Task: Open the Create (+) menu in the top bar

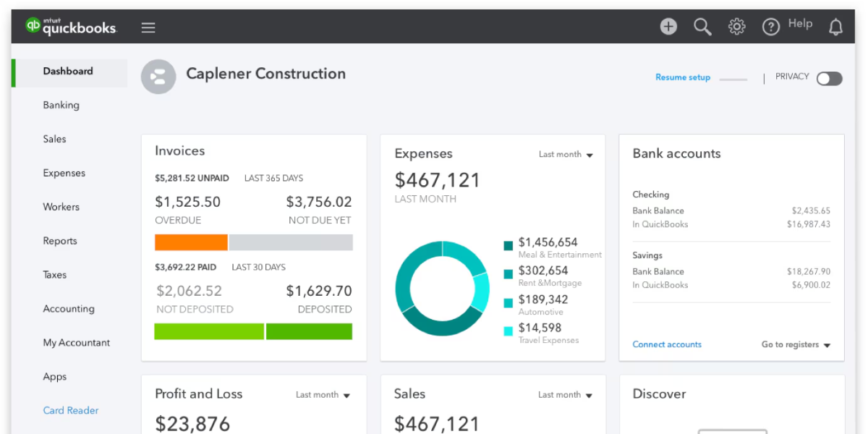Action: pyautogui.click(x=668, y=26)
